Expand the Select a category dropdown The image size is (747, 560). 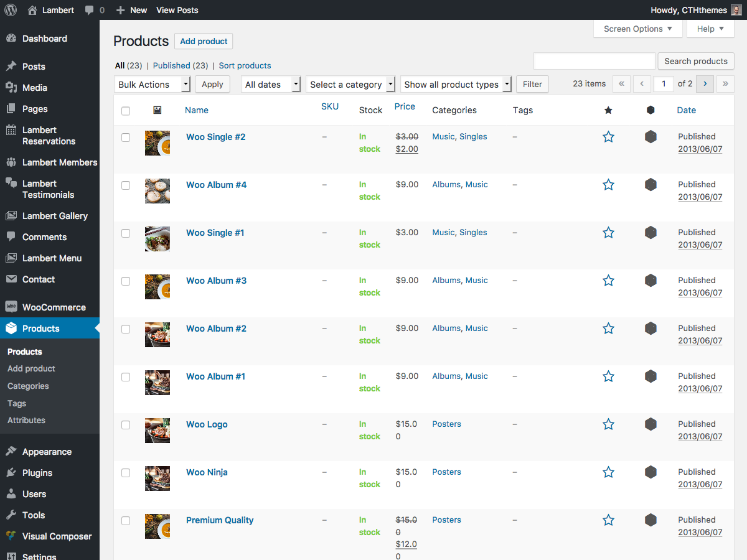point(350,85)
